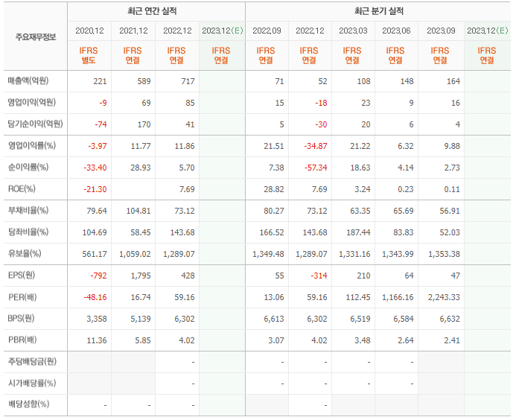
Task: Select the 2021.12 annual column header
Action: [133, 31]
